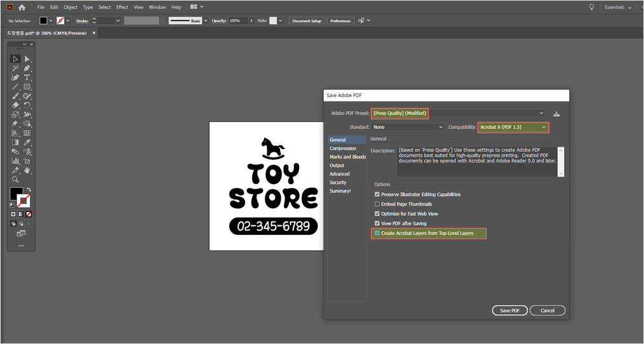Image resolution: width=644 pixels, height=344 pixels.
Task: Click the Document Setup button
Action: (x=307, y=20)
